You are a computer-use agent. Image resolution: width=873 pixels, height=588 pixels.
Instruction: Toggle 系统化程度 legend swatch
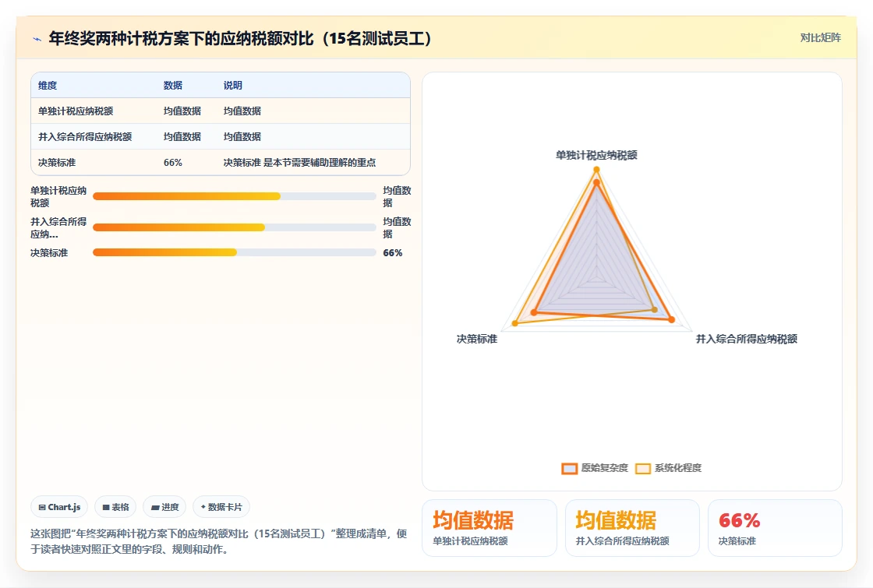(643, 468)
